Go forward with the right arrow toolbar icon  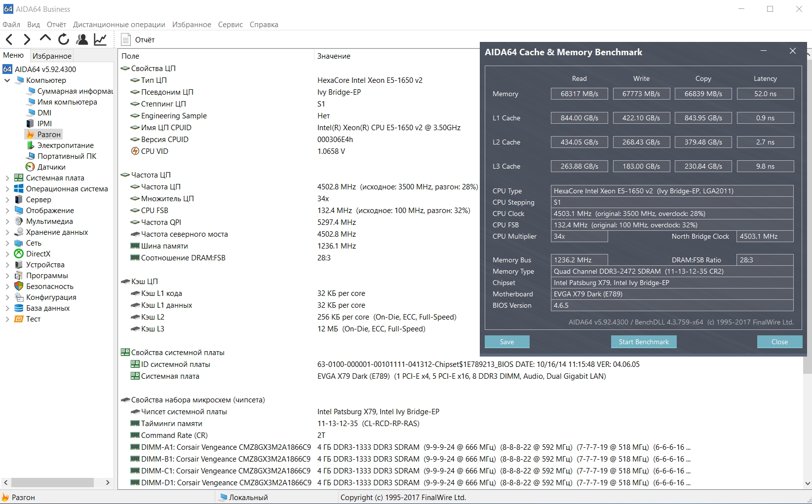(27, 39)
